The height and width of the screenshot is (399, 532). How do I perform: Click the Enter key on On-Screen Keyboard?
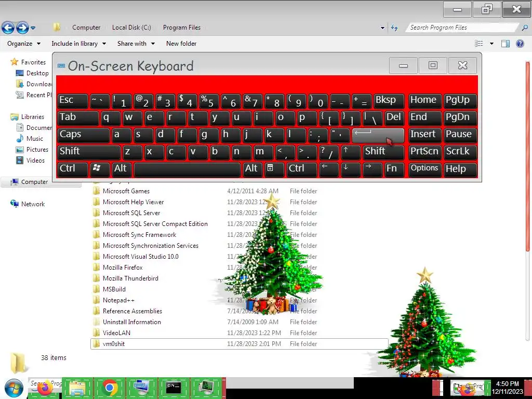coord(378,135)
